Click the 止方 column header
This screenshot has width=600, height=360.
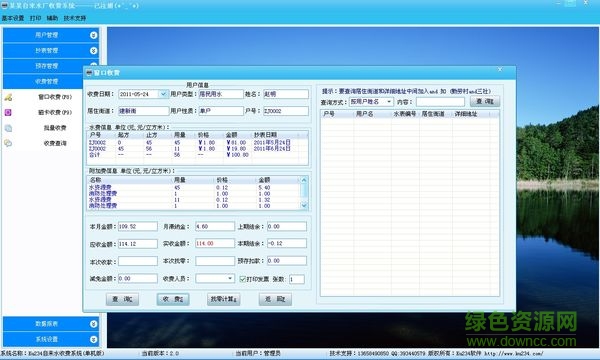click(x=157, y=135)
